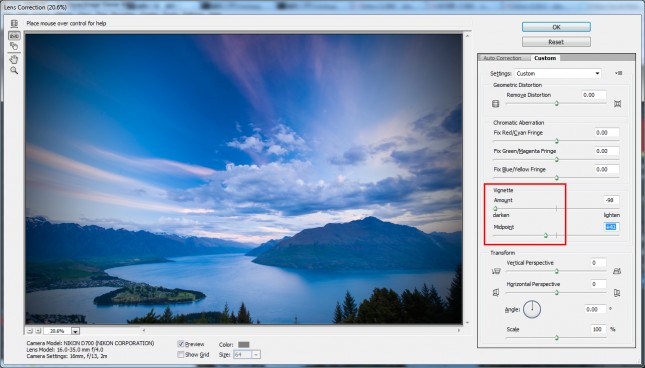Click the grid Color swatch
Viewport: 645px width, 368px height.
(244, 345)
